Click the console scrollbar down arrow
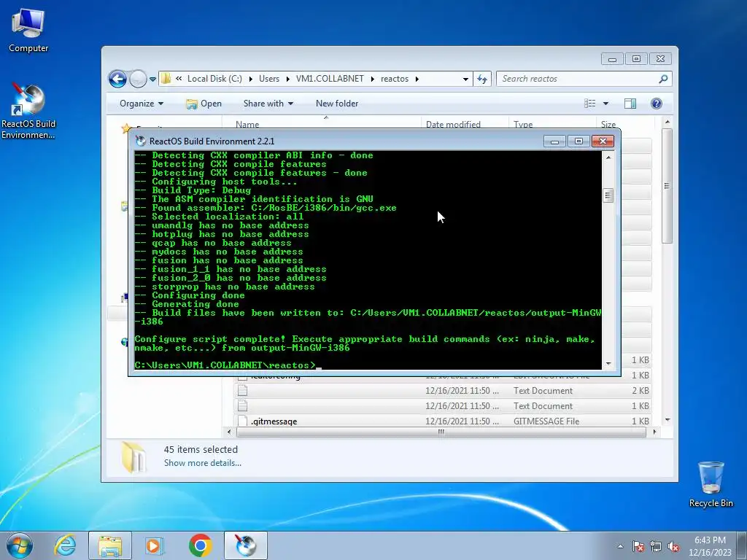Viewport: 747px width, 560px height. point(608,364)
